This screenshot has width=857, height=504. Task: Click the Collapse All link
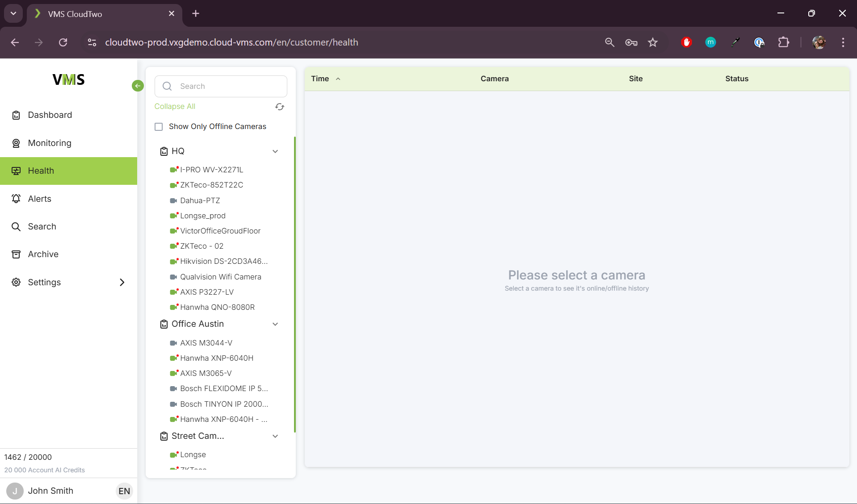point(175,106)
